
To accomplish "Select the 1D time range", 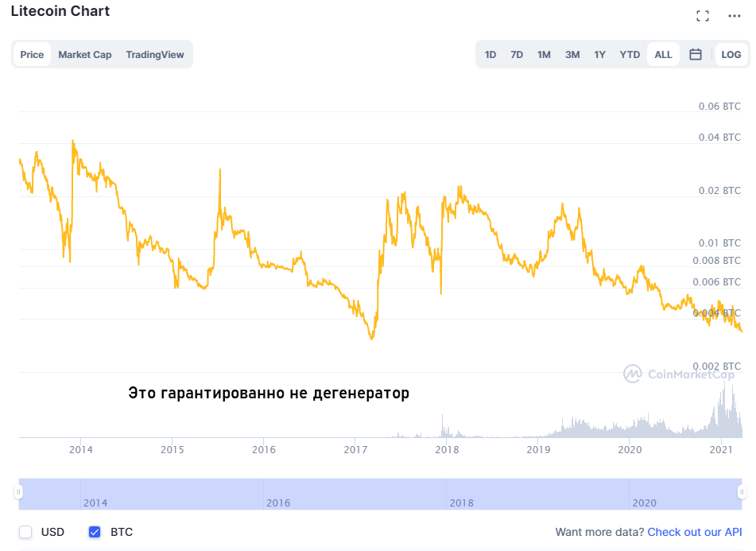I will click(x=490, y=55).
